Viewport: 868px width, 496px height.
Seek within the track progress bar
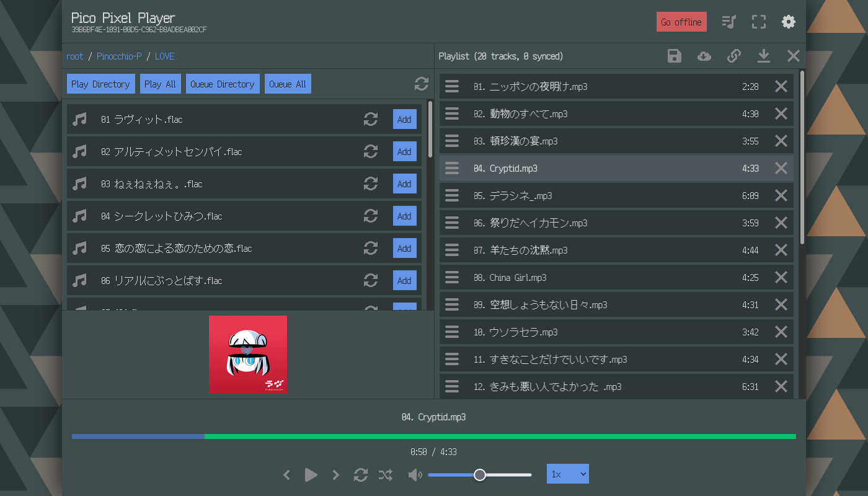(434, 436)
